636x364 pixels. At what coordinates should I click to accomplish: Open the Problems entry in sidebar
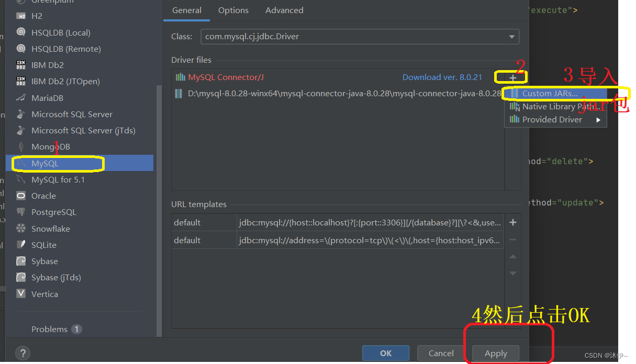[49, 329]
